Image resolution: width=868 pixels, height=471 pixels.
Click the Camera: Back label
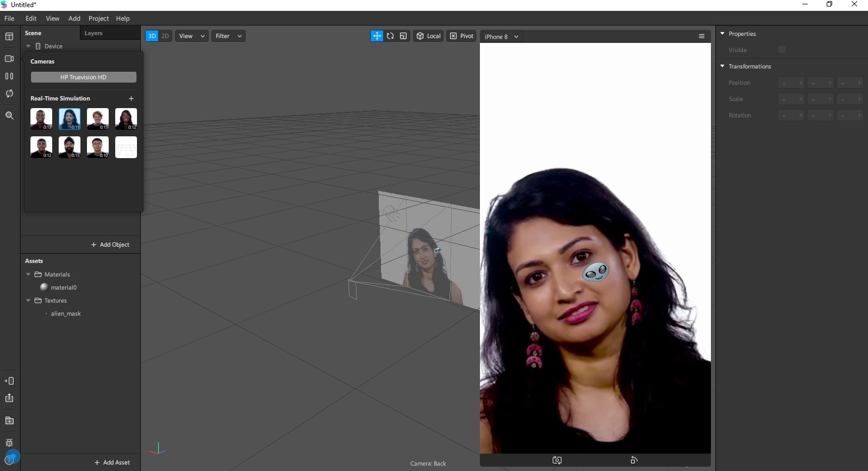click(428, 463)
